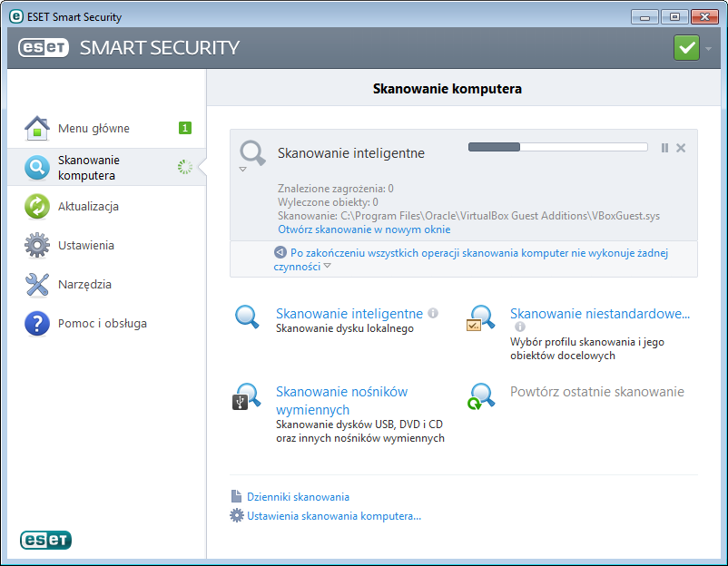Click the back arrow icon before post-scan action text

coord(280,252)
